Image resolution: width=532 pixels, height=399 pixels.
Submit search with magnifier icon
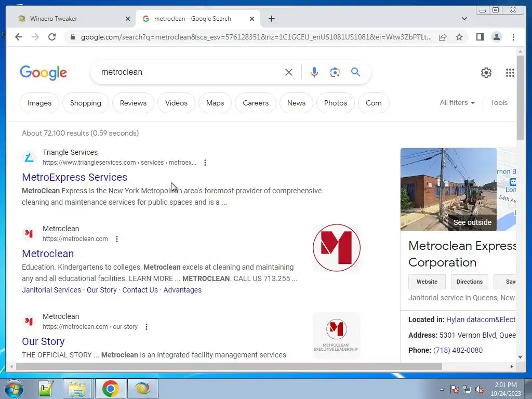click(355, 72)
